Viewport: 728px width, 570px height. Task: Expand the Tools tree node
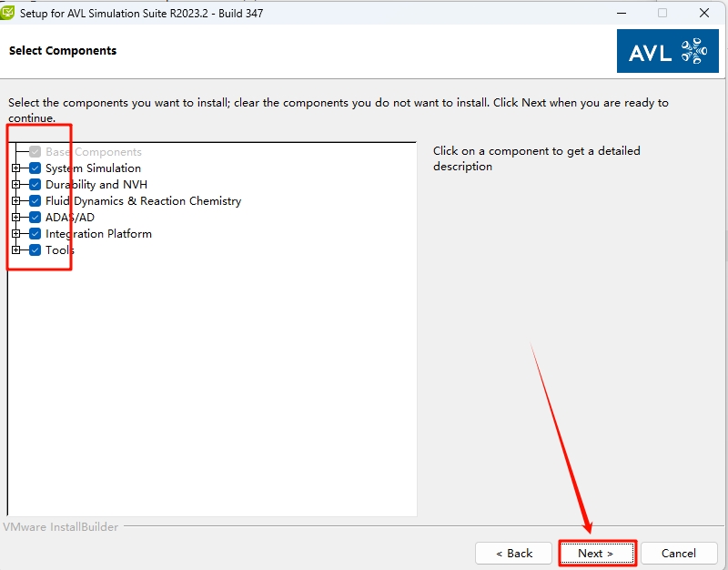pyautogui.click(x=16, y=250)
